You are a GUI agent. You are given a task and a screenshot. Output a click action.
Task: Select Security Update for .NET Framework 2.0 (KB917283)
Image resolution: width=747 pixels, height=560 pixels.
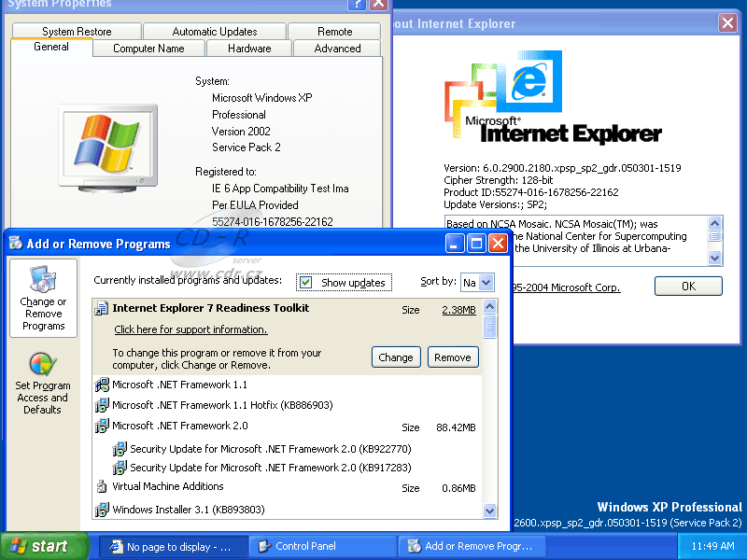(288, 468)
